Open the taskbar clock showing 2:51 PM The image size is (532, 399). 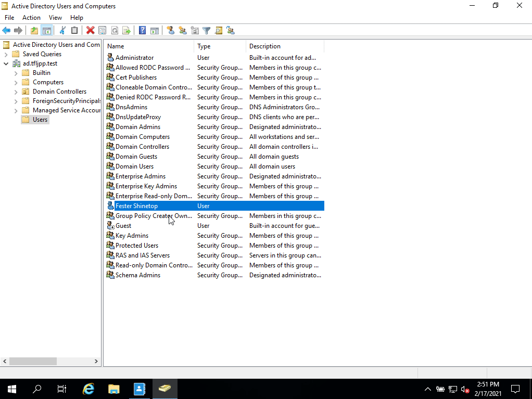[x=488, y=389]
